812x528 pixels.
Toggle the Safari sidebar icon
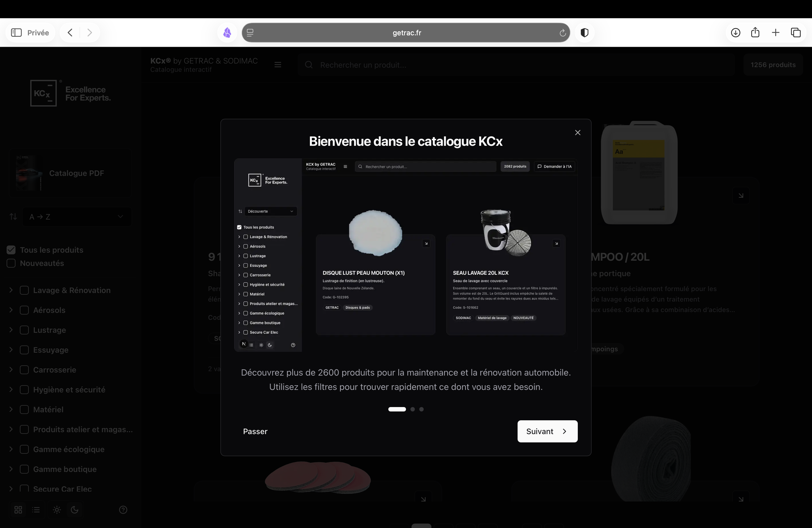click(x=16, y=33)
